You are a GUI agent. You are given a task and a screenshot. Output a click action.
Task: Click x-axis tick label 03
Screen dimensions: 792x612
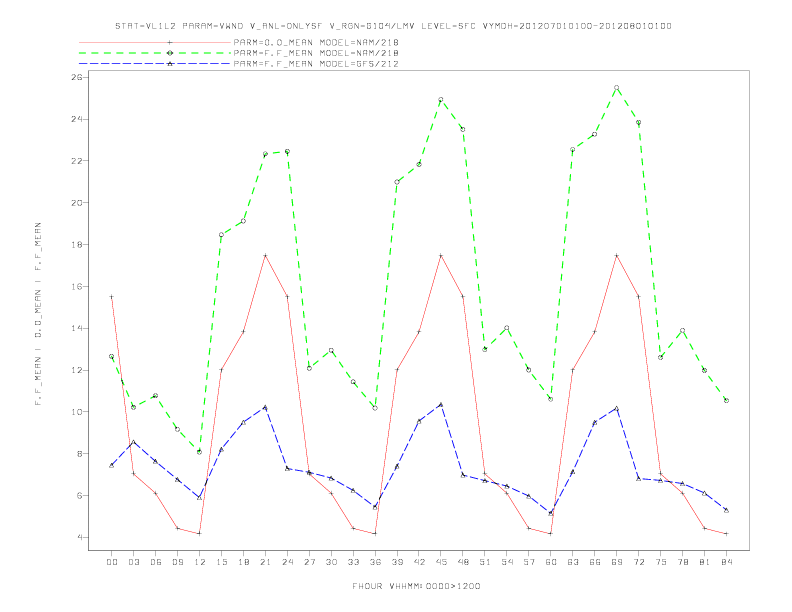click(133, 562)
